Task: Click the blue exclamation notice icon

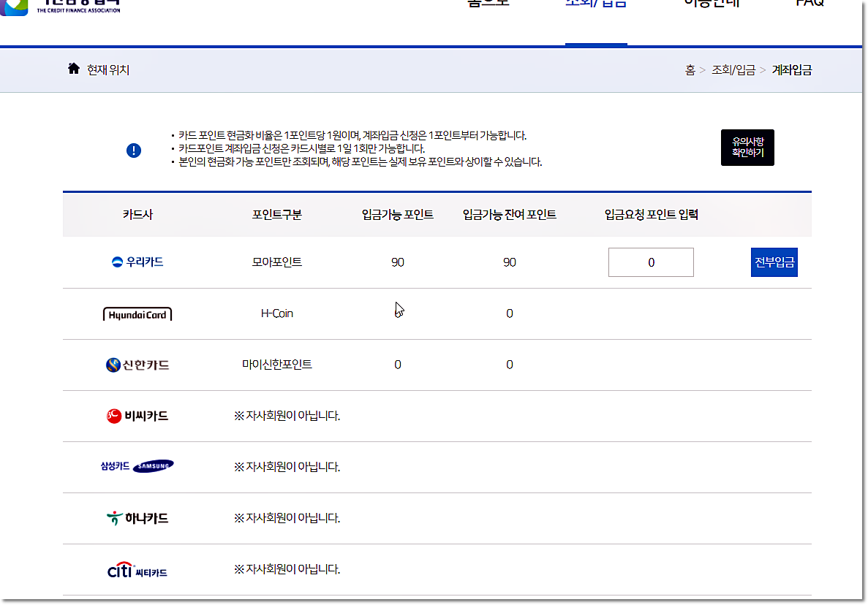Action: (133, 151)
